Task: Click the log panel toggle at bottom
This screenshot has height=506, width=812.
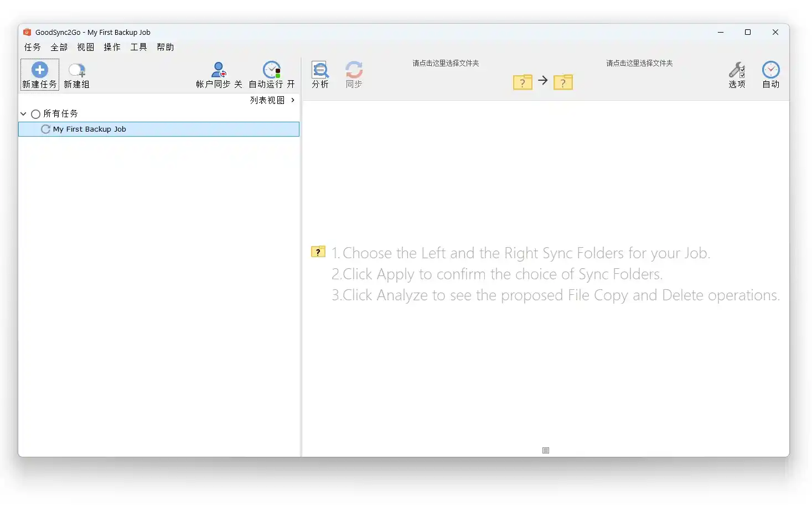Action: (x=546, y=451)
